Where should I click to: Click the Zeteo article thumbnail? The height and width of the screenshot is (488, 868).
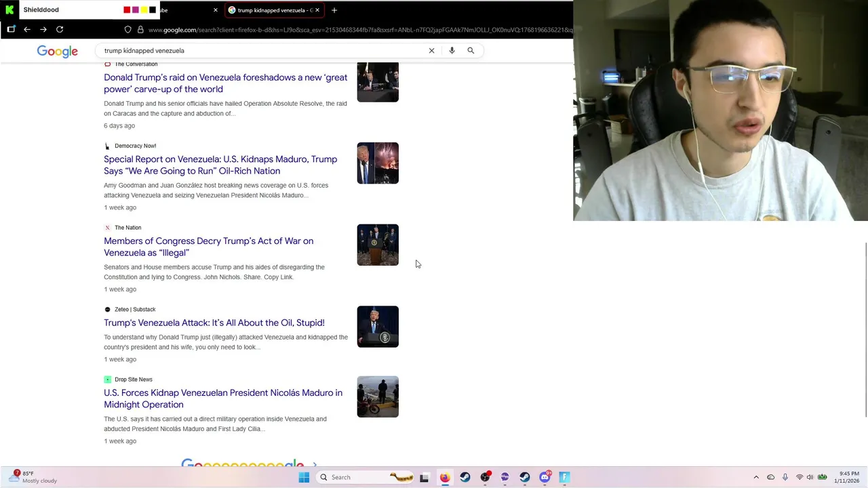378,327
